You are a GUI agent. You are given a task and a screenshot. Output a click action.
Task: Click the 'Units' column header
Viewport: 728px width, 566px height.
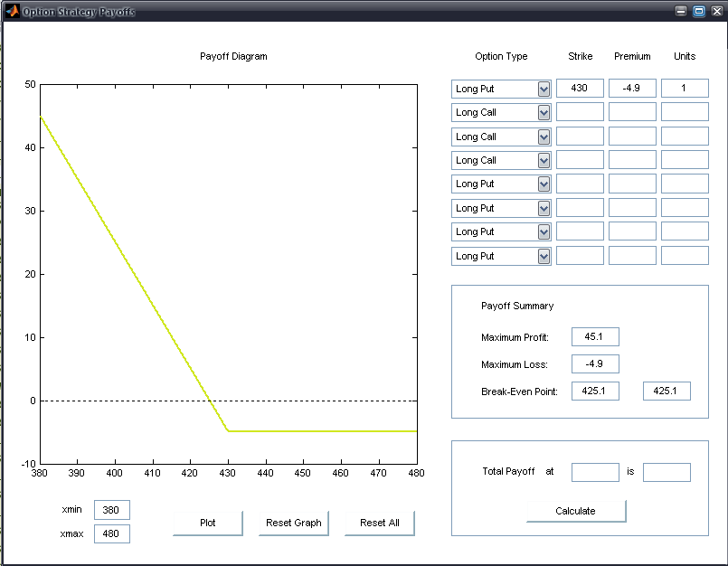685,56
